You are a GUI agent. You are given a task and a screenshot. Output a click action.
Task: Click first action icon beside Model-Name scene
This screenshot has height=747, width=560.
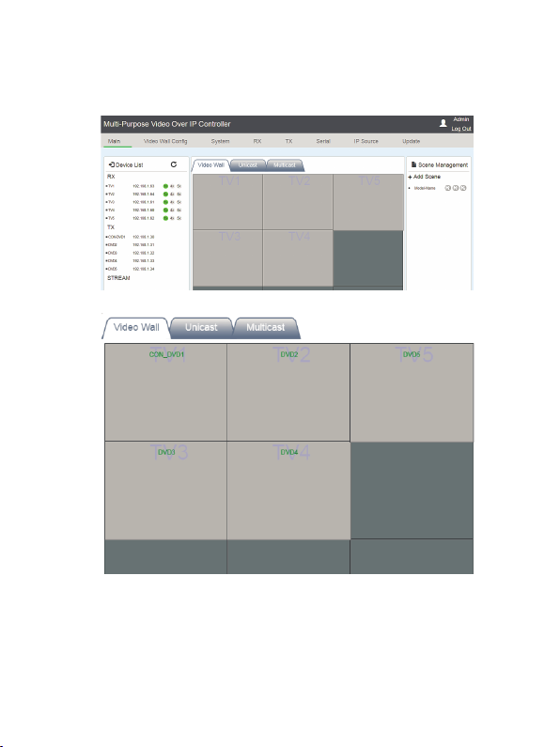(x=447, y=188)
